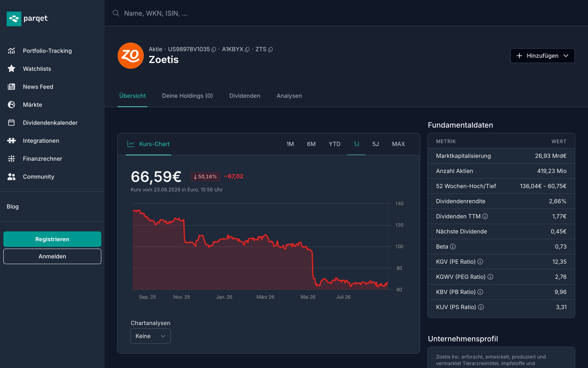Open the Deine Holdings (0) tab
Viewport: 588px width, 368px height.
tap(187, 96)
